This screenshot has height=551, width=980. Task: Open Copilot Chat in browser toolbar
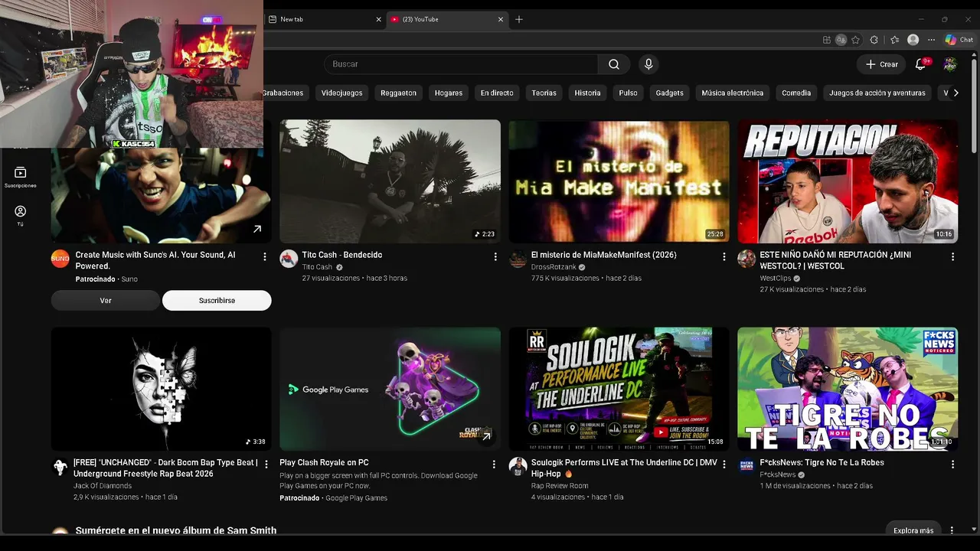coord(959,40)
